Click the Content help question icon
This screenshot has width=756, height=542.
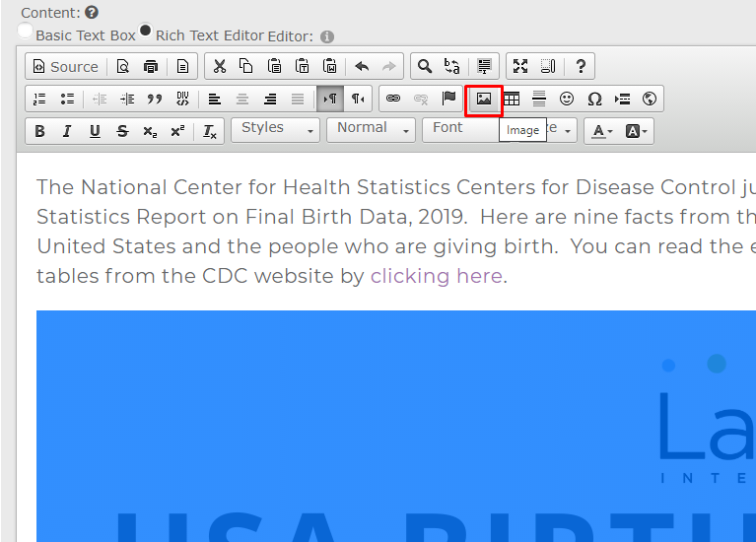click(x=92, y=12)
